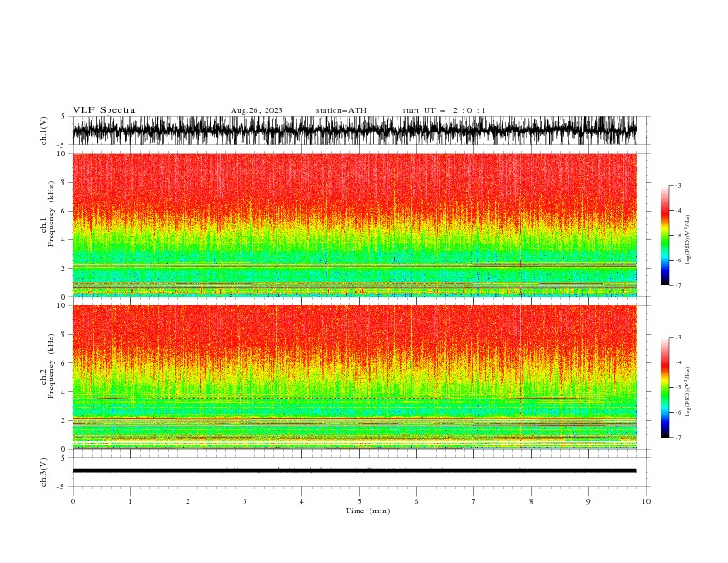728x563 pixels.
Task: Click the time axis tick label "10"
Action: (x=646, y=501)
